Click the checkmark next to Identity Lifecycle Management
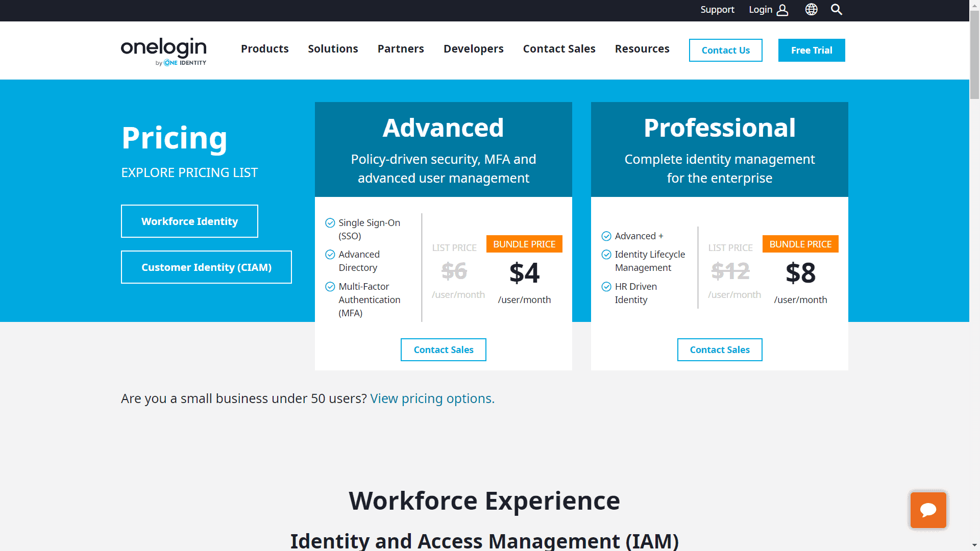 [x=606, y=254]
